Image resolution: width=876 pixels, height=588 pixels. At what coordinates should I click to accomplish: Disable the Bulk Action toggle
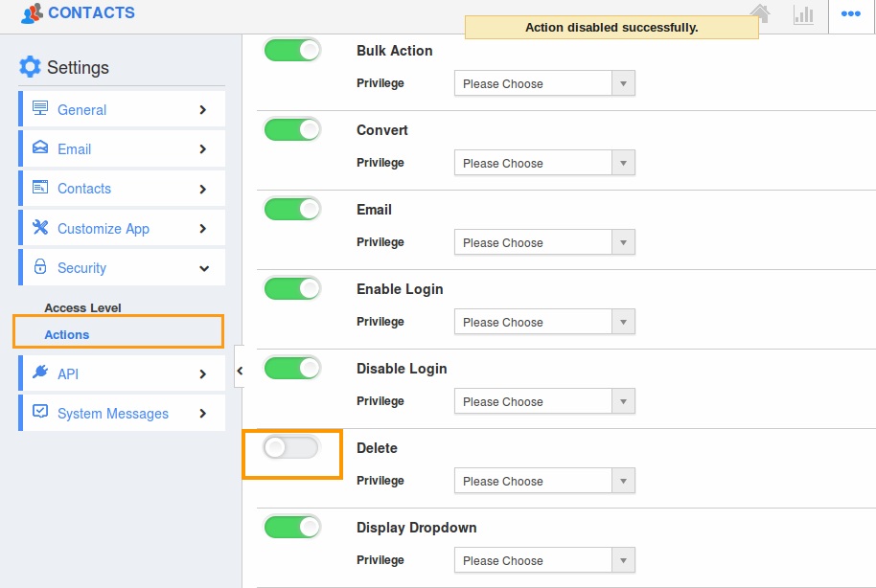[292, 49]
